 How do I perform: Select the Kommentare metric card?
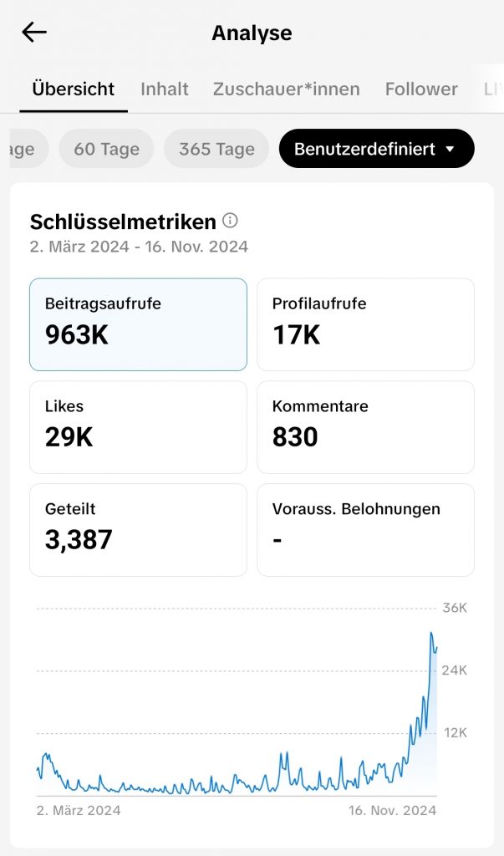365,427
